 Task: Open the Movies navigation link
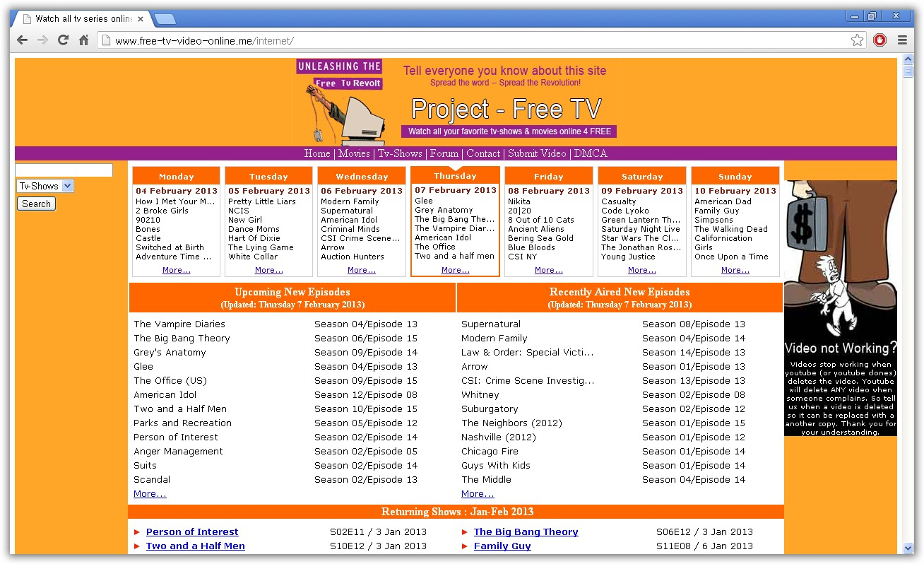(354, 153)
